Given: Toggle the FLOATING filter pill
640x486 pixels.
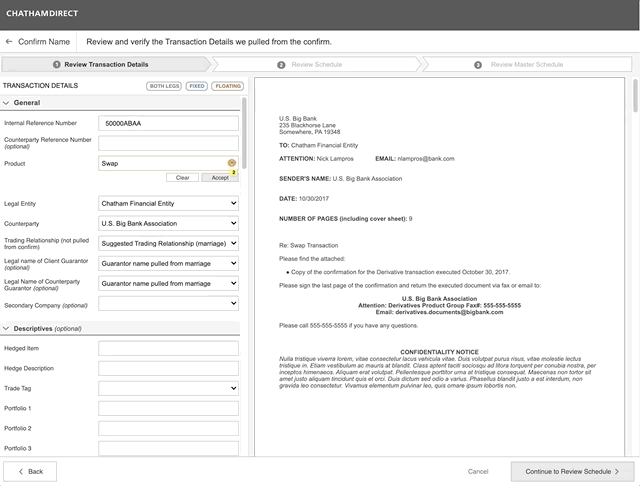Looking at the screenshot, I should pyautogui.click(x=228, y=86).
